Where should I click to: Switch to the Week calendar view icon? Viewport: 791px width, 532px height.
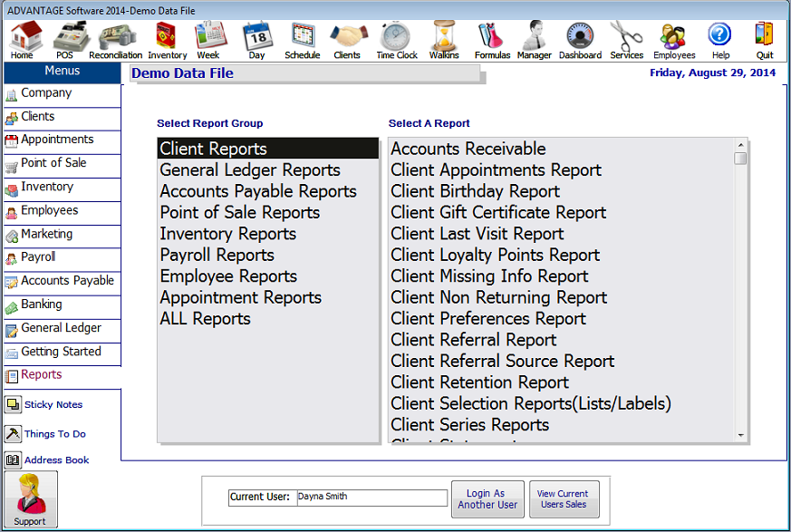coord(209,41)
